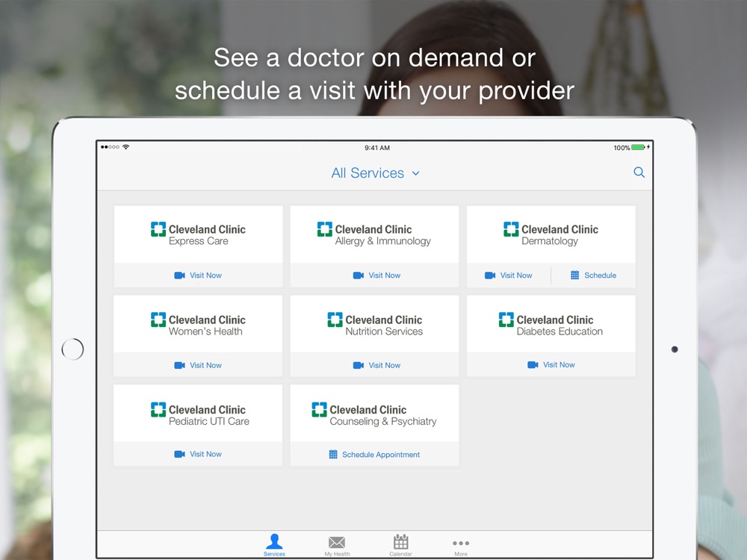The image size is (747, 560).
Task: Click Women's Health video camera icon
Action: click(179, 365)
